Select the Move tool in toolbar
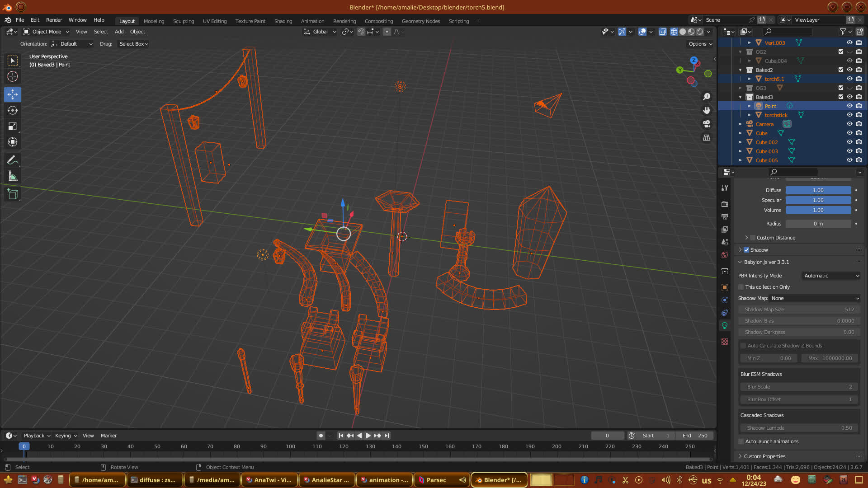The image size is (868, 488). tap(13, 94)
